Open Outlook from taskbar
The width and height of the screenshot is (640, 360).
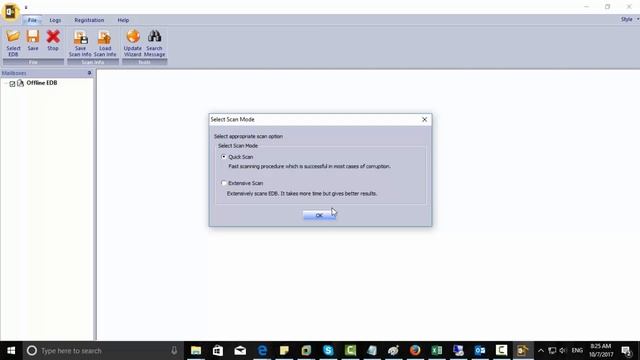480,350
